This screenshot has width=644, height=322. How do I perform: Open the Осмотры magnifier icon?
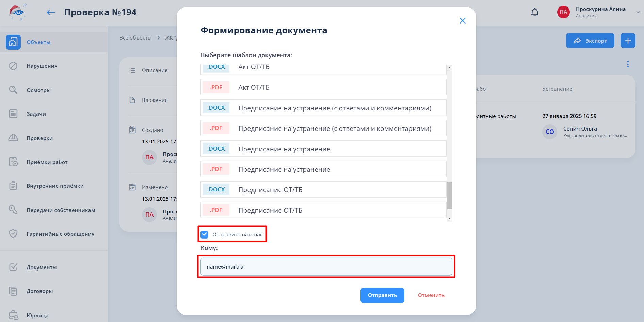pyautogui.click(x=13, y=90)
